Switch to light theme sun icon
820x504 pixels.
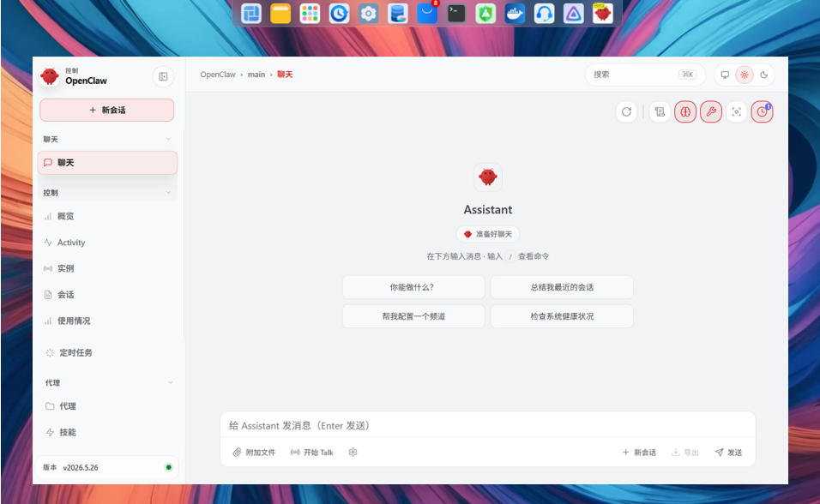click(745, 75)
